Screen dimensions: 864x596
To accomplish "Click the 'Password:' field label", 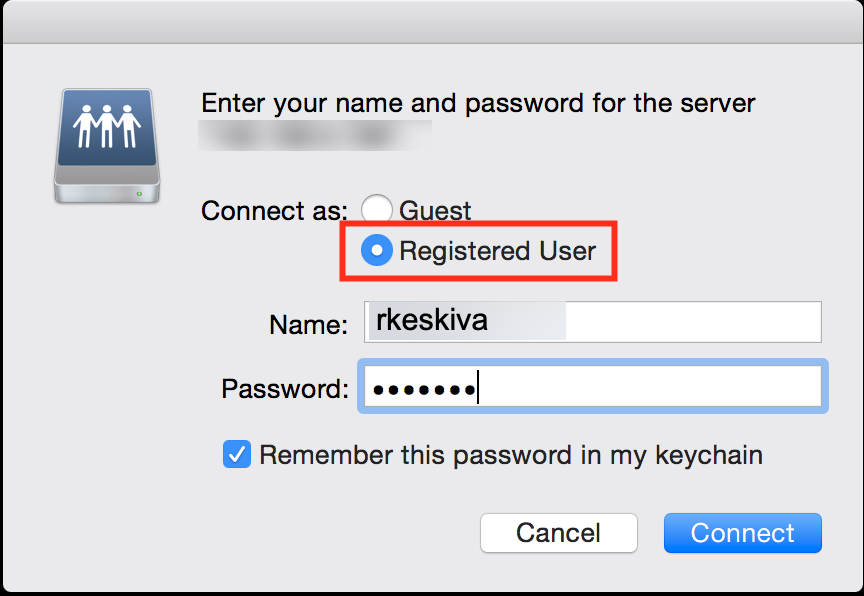I will point(285,389).
